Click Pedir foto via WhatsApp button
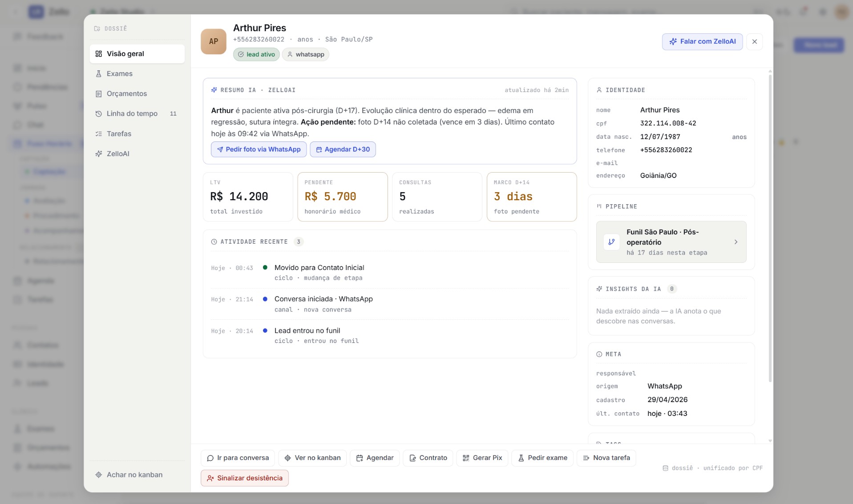Screen dimensions: 853x504 [x=259, y=149]
